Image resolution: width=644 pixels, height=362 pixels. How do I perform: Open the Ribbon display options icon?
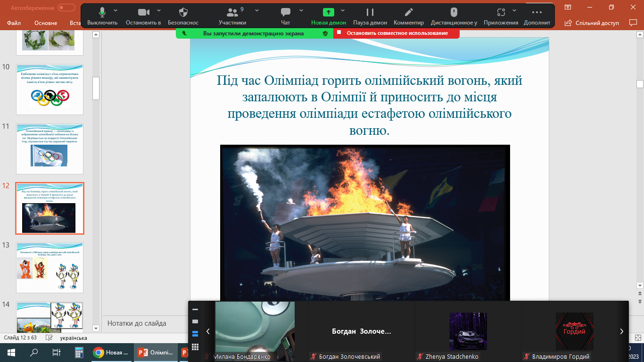(x=568, y=7)
